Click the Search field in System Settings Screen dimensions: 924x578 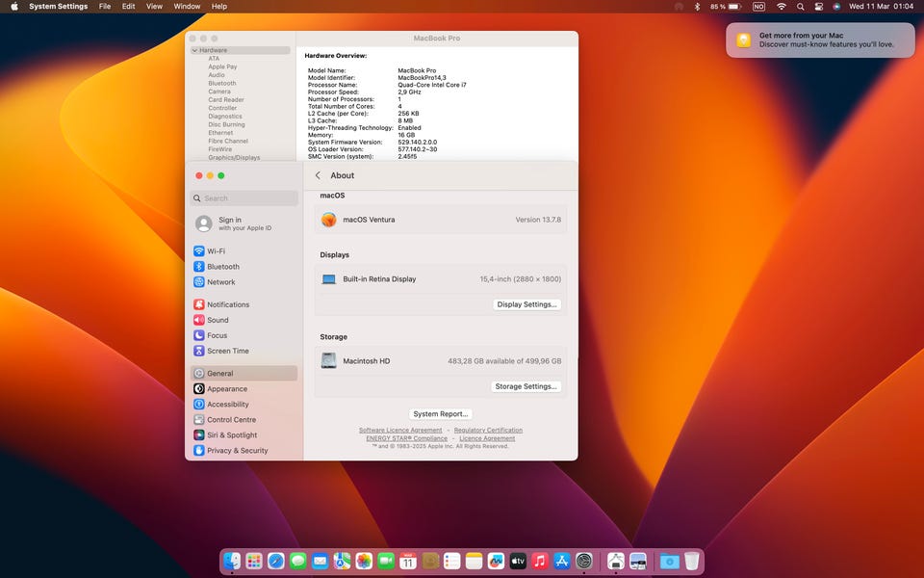click(244, 198)
